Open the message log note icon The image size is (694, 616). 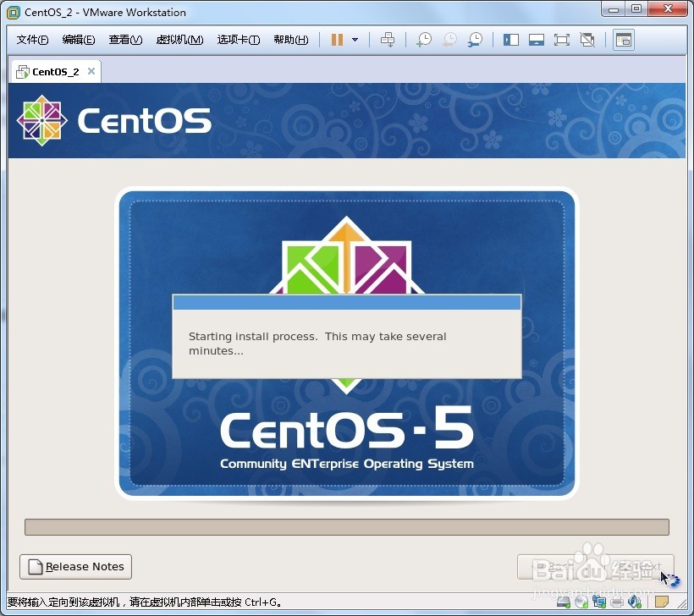[x=661, y=602]
